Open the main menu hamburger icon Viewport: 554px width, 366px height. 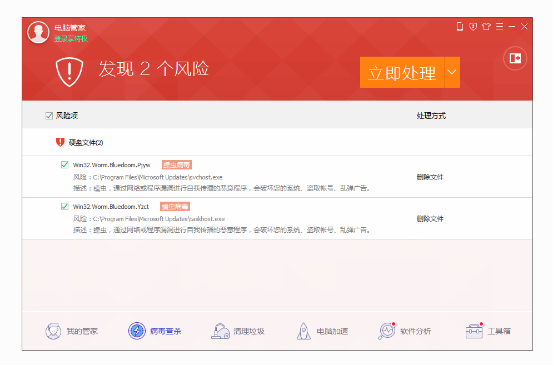499,26
